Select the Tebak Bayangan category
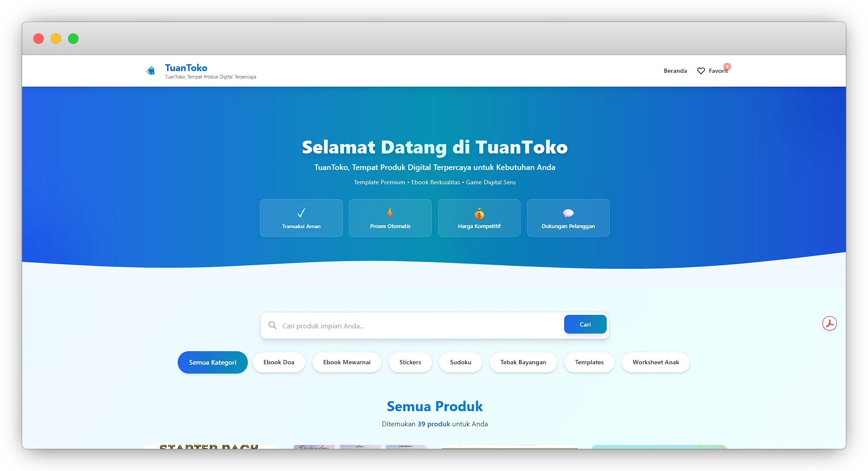The width and height of the screenshot is (868, 471). pyautogui.click(x=523, y=362)
